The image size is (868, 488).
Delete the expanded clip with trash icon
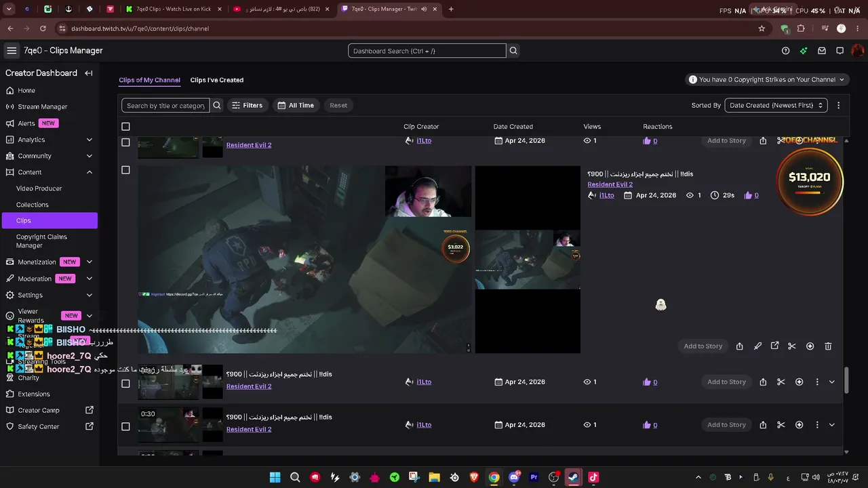tap(828, 346)
